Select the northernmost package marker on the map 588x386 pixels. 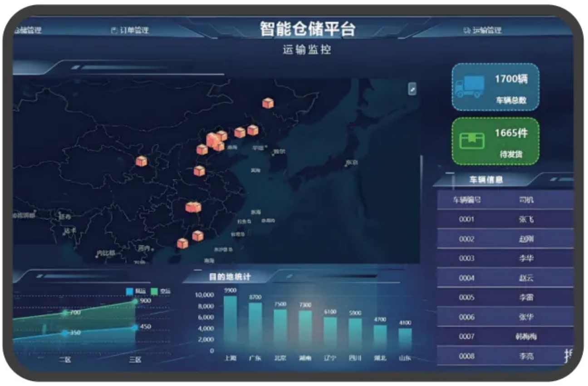(x=268, y=103)
